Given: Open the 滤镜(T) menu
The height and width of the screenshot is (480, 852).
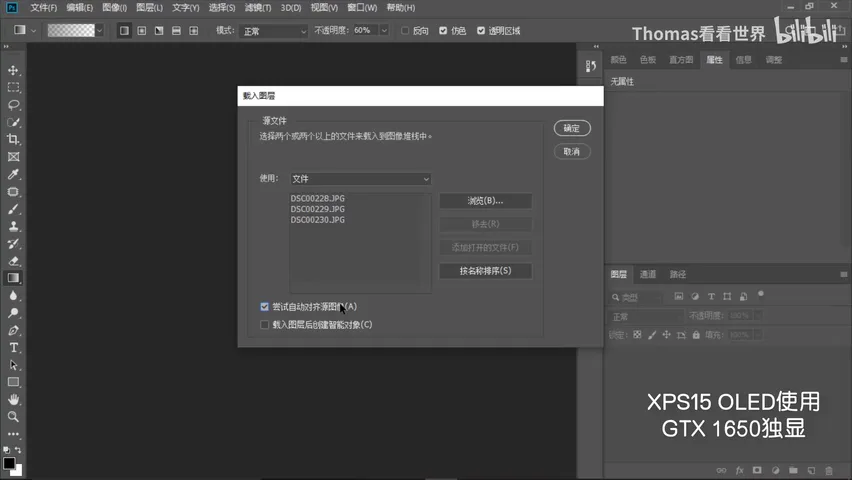Looking at the screenshot, I should tap(258, 8).
